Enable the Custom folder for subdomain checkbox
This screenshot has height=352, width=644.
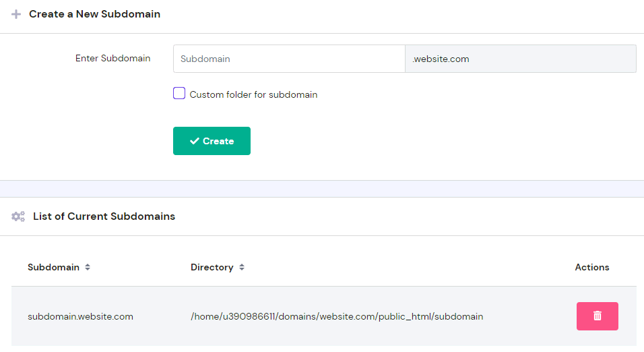click(x=179, y=93)
